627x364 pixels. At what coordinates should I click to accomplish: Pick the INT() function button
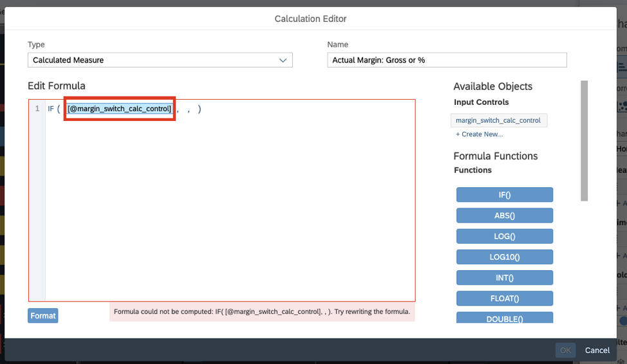point(504,277)
